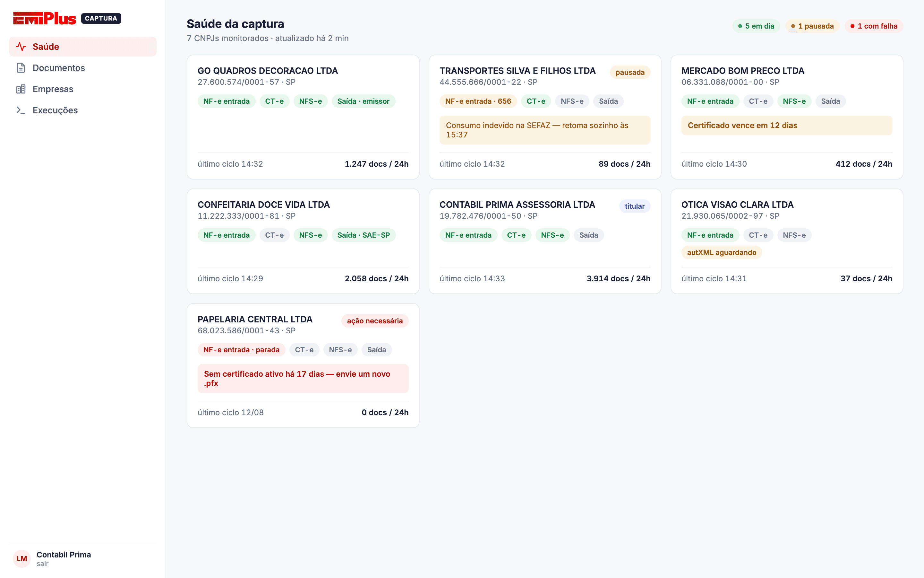The image size is (924, 578).
Task: Click 'Saída · SAE-SP' chip on Confeitaria
Action: pos(364,235)
